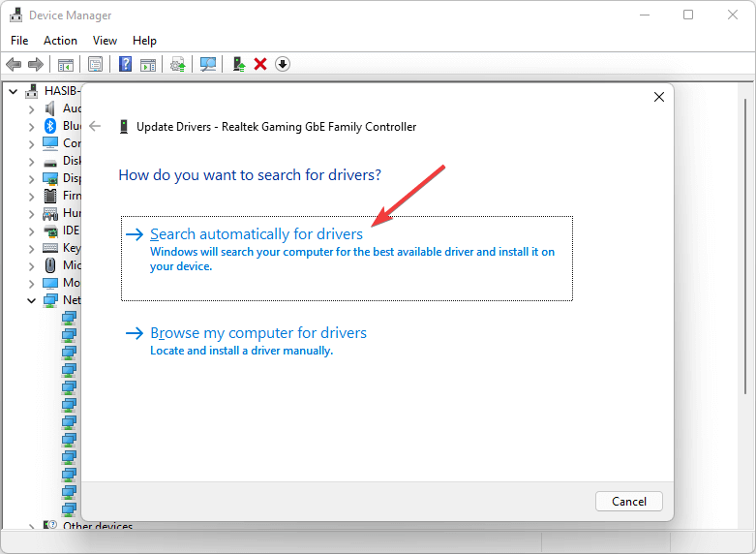The width and height of the screenshot is (756, 554).
Task: Expand the Bluetooth category chevron
Action: click(31, 128)
